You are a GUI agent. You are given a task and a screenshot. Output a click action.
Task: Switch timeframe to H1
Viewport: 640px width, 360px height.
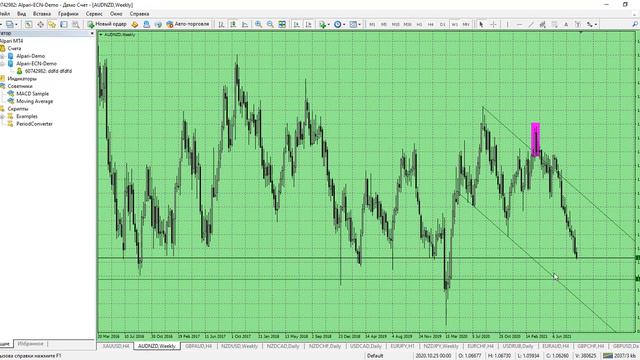(419, 24)
